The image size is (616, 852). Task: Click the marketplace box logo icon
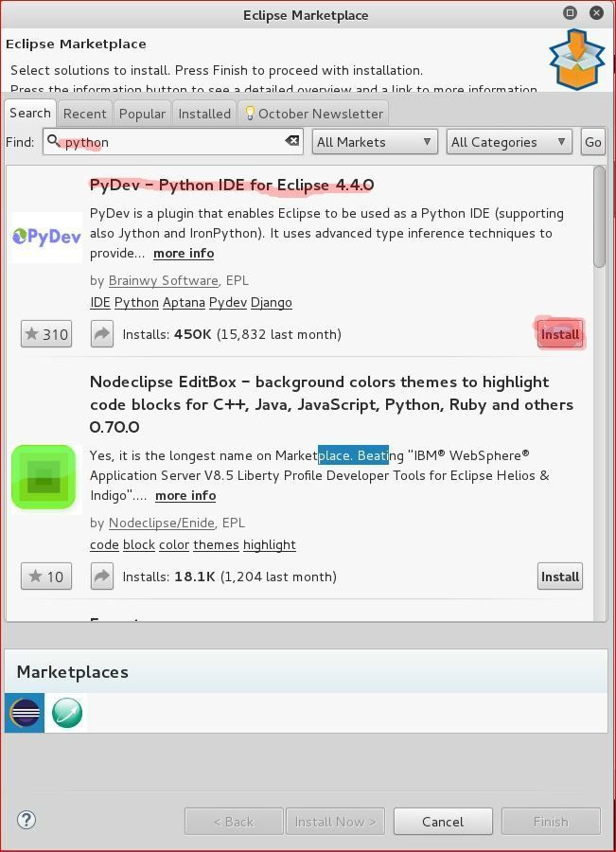tap(577, 60)
